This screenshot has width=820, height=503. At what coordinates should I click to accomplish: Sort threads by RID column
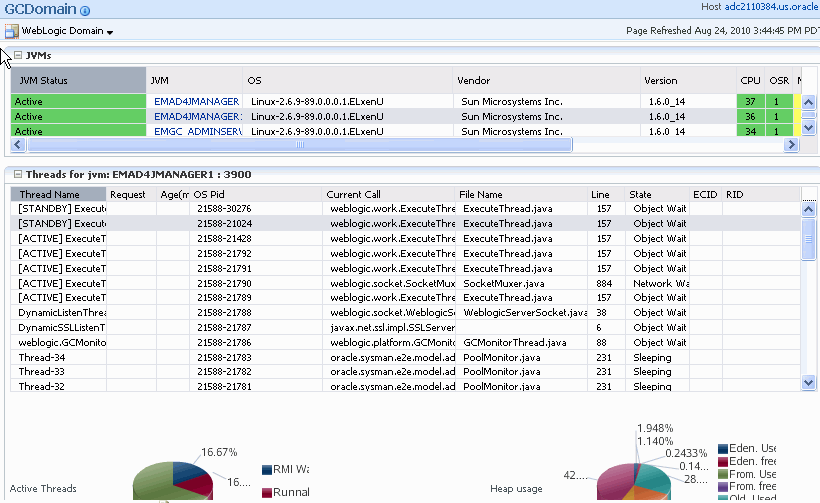coord(761,195)
